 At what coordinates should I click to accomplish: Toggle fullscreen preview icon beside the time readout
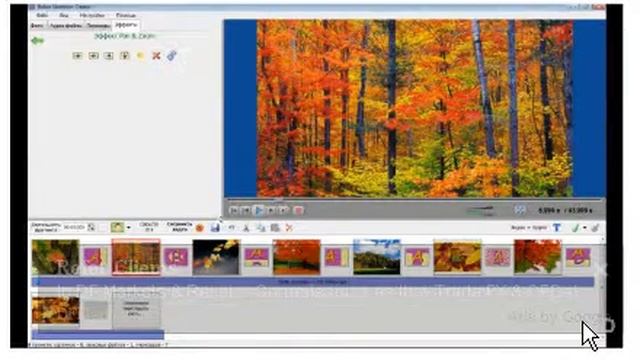click(x=519, y=210)
